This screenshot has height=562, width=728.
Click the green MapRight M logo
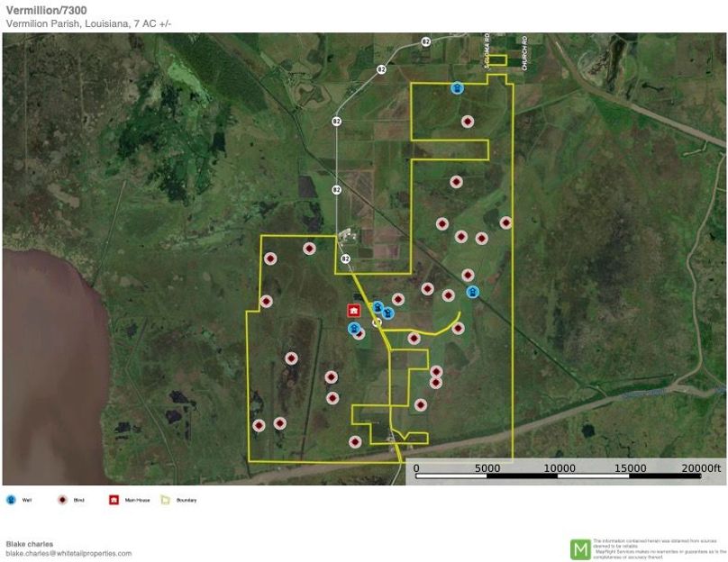pyautogui.click(x=580, y=548)
